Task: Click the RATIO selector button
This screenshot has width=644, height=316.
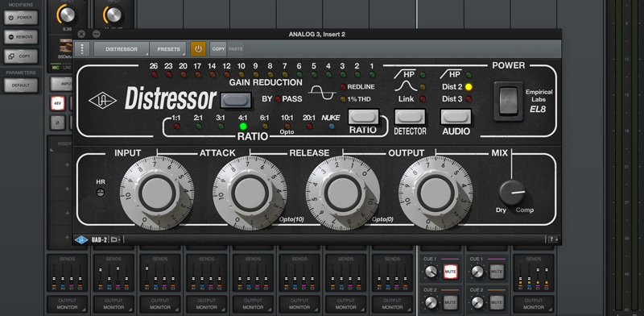Action: tap(363, 117)
